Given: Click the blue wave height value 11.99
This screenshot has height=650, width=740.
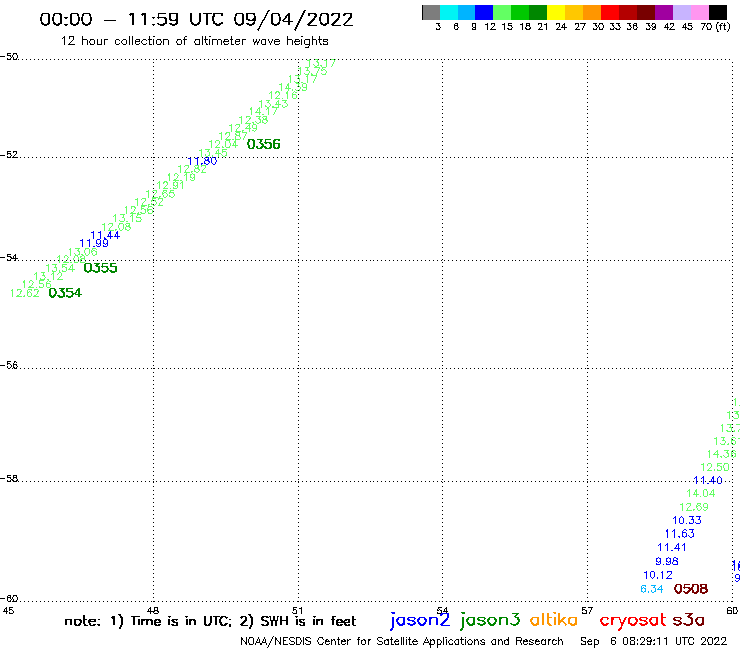Looking at the screenshot, I should click(93, 244).
